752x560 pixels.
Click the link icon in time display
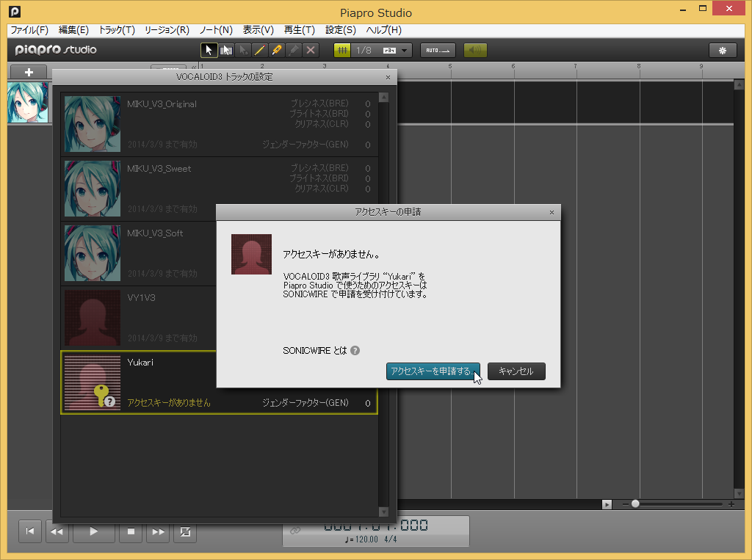pyautogui.click(x=295, y=530)
